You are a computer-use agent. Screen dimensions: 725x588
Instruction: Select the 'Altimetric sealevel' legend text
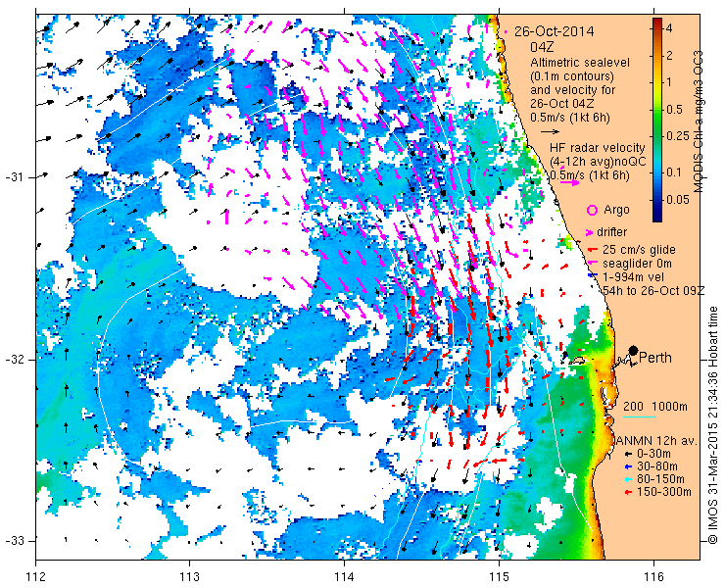580,62
